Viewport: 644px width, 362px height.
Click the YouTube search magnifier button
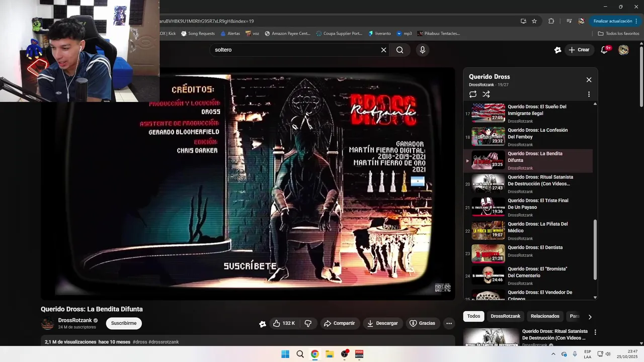(399, 50)
